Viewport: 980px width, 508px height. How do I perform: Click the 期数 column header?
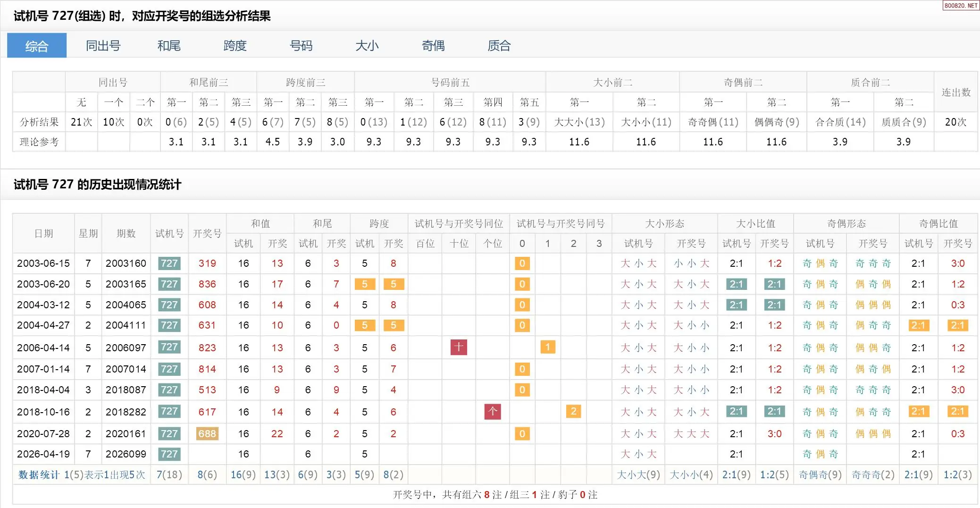coord(126,234)
